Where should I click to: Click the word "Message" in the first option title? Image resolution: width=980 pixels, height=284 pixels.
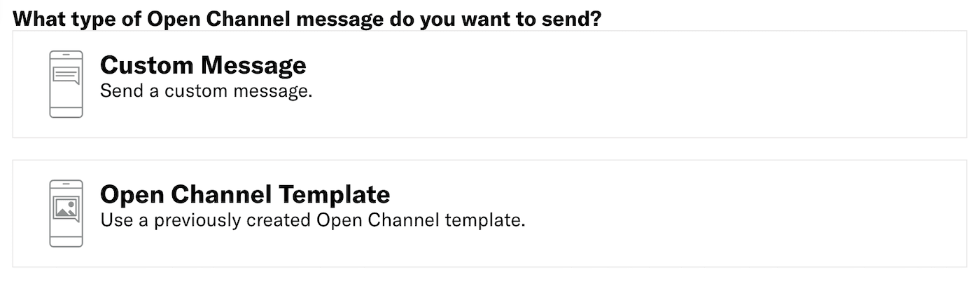(253, 65)
